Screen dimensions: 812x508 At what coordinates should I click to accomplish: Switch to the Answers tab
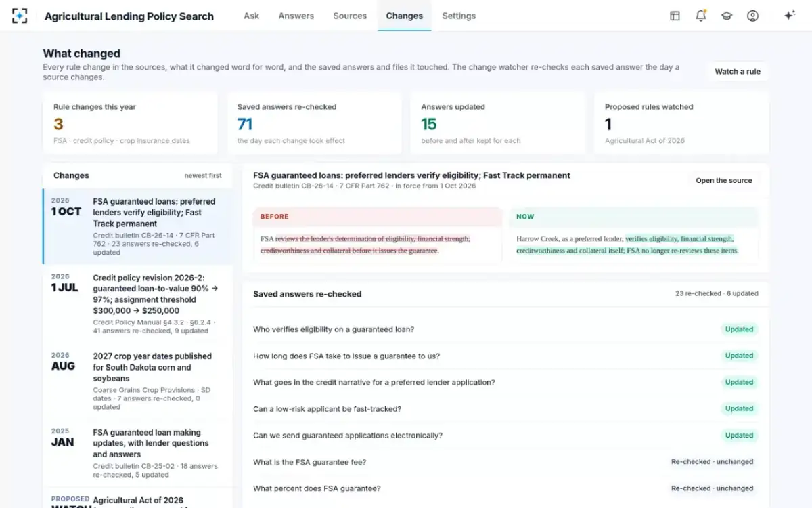tap(296, 16)
